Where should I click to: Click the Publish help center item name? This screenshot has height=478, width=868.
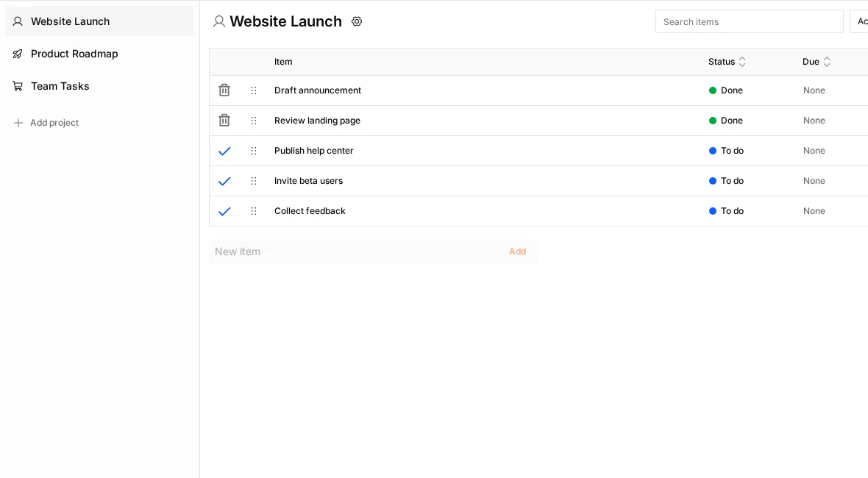coord(314,151)
